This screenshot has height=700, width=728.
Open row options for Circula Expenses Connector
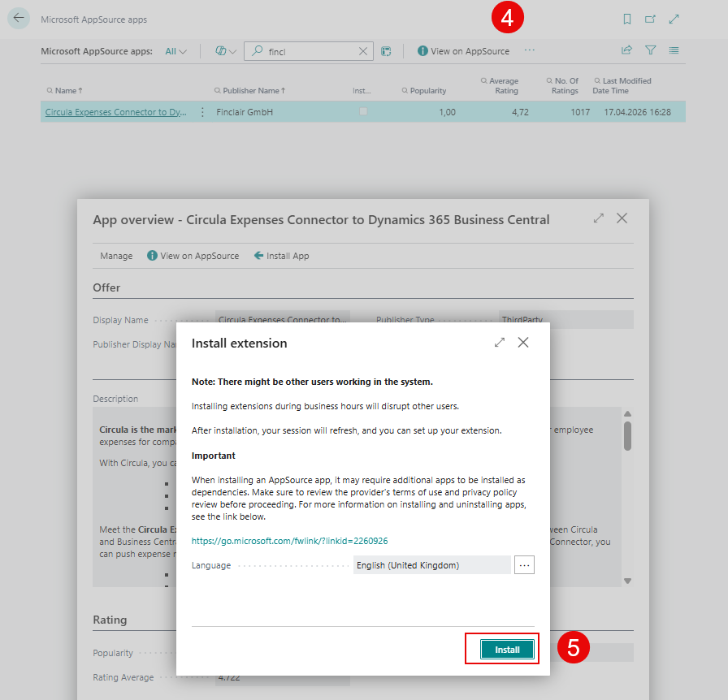tap(202, 112)
